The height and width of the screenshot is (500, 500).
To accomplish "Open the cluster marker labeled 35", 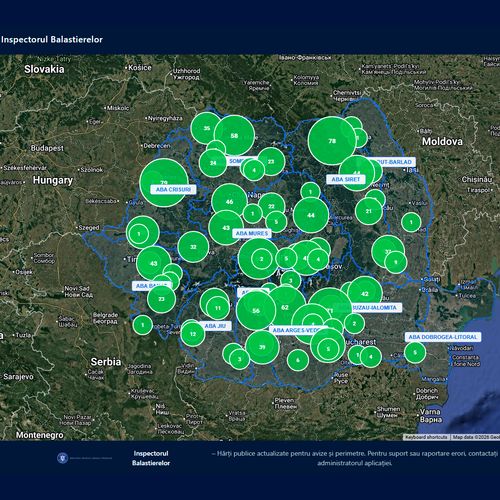I will 207,128.
